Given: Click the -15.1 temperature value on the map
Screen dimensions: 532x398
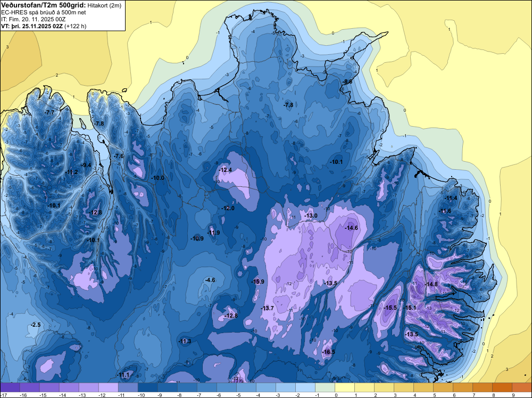Looking at the screenshot, I should click(410, 308).
